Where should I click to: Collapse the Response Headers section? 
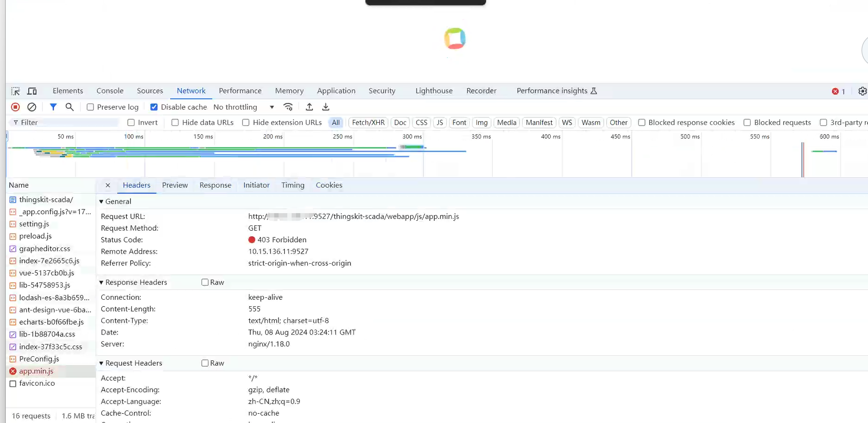tap(101, 282)
